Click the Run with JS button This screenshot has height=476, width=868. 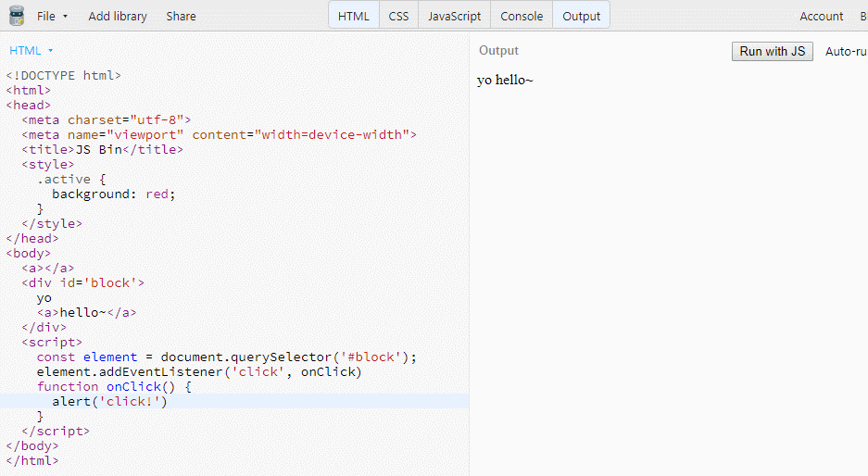click(x=773, y=52)
